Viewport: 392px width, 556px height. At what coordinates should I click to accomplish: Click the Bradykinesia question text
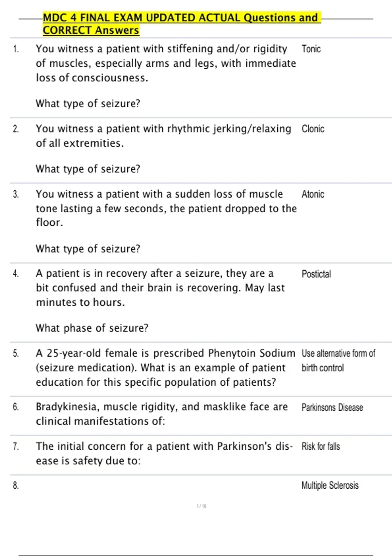coord(162,414)
